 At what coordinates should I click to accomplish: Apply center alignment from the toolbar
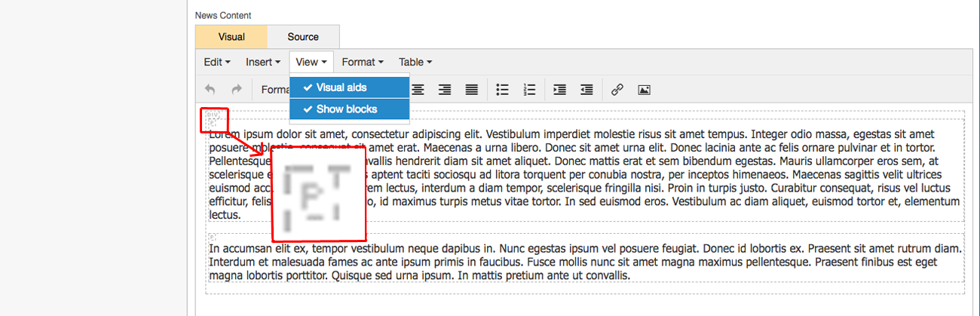[418, 90]
